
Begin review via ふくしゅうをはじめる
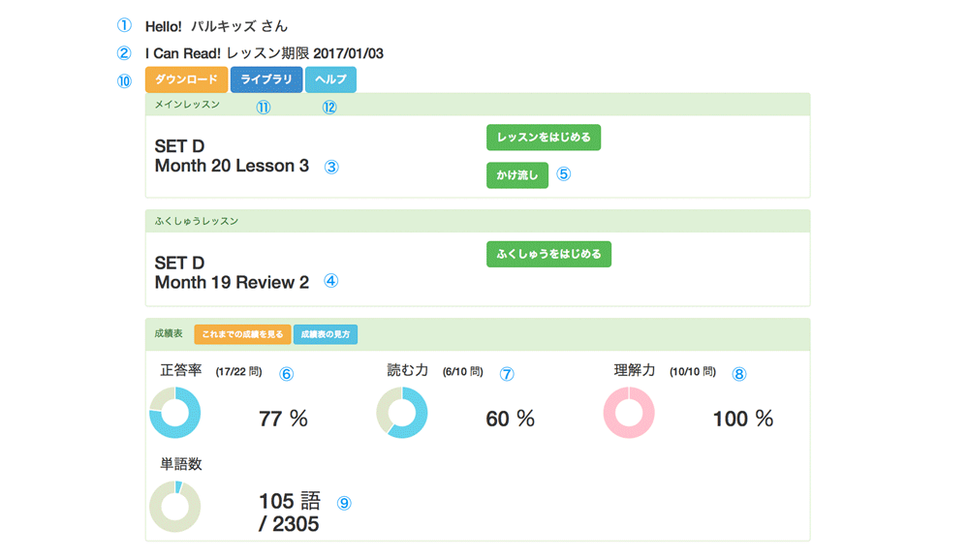point(548,254)
